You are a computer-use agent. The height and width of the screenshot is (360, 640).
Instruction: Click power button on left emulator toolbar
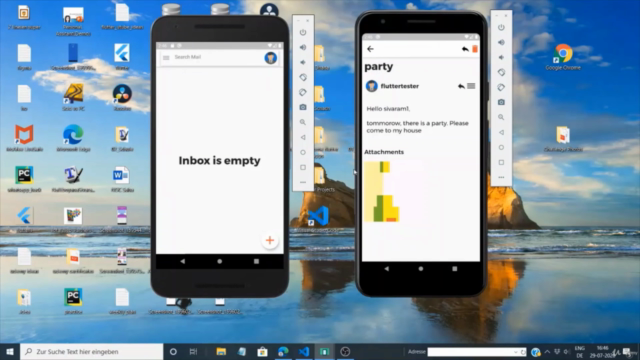pos(303,32)
